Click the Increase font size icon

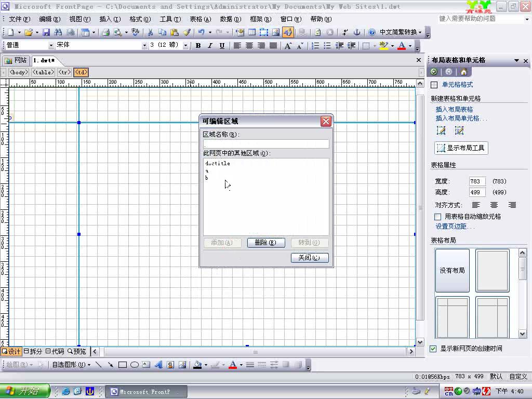(288, 46)
